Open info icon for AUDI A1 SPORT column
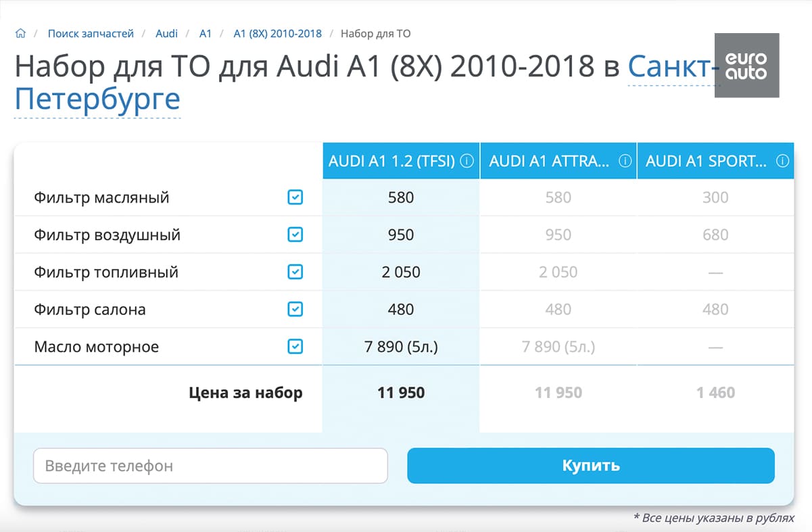The image size is (812, 532). coord(783,162)
